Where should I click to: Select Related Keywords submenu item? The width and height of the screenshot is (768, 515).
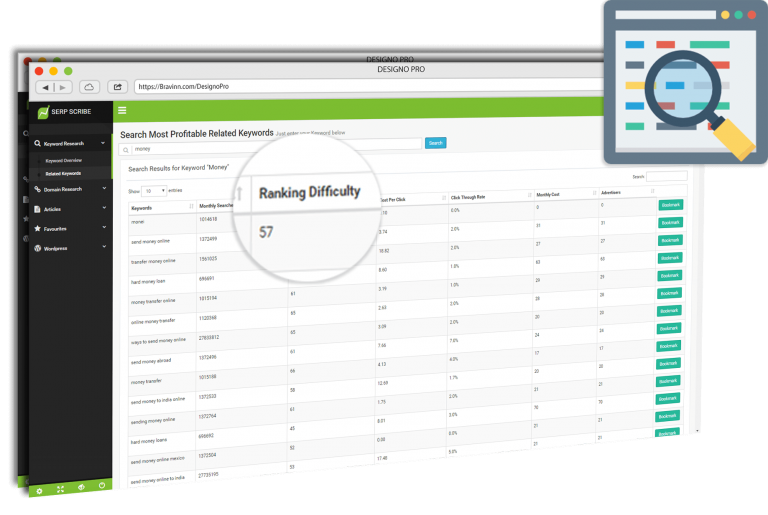(63, 174)
